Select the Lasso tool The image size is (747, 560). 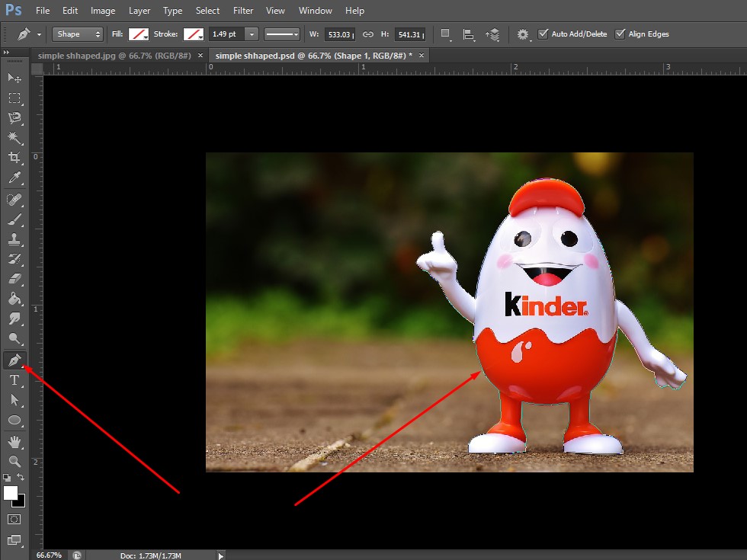pyautogui.click(x=14, y=118)
